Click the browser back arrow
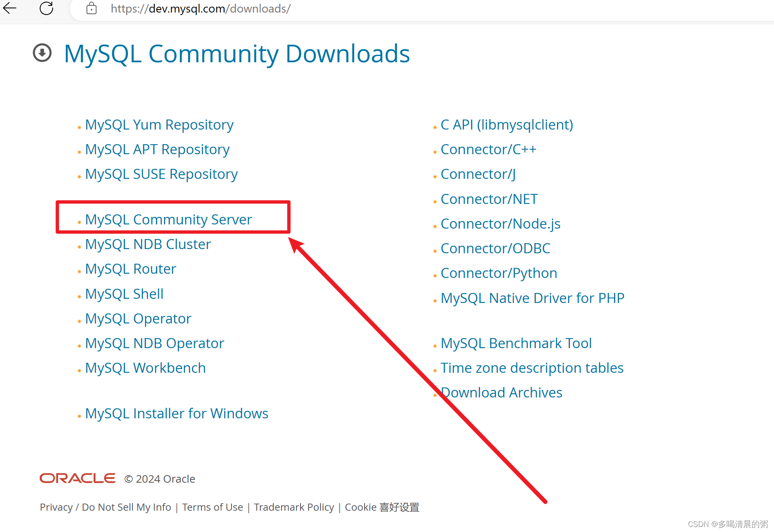The height and width of the screenshot is (532, 774). pyautogui.click(x=10, y=8)
